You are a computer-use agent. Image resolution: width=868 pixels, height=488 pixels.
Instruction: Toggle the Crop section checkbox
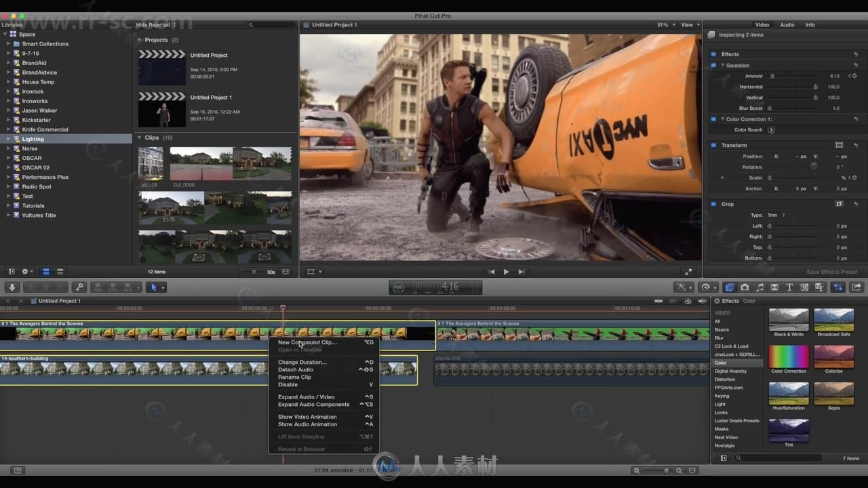point(713,204)
